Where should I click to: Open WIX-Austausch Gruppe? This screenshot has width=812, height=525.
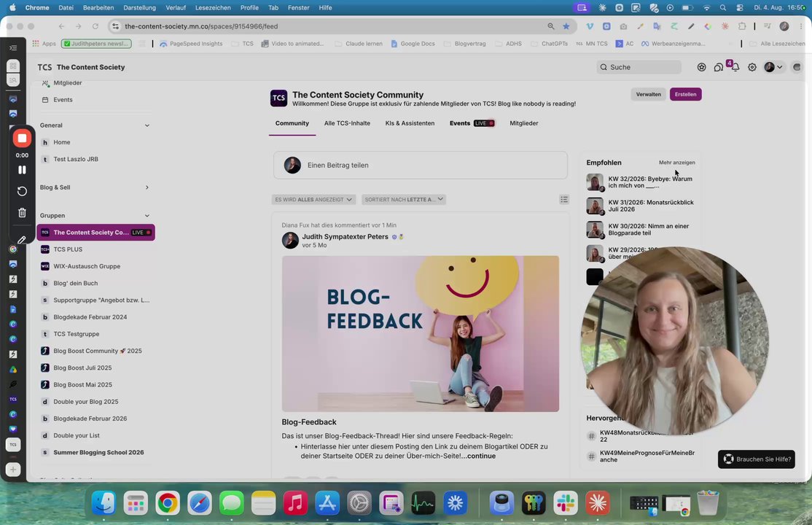[x=87, y=266]
